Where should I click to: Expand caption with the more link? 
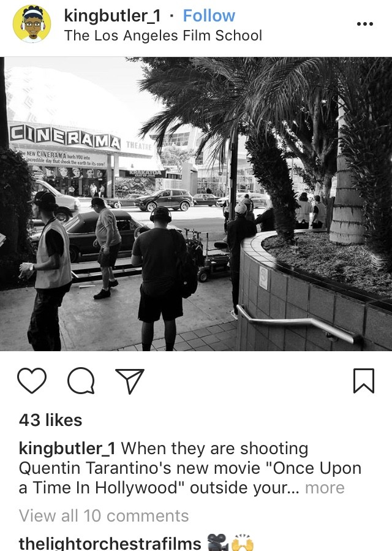[x=325, y=488]
